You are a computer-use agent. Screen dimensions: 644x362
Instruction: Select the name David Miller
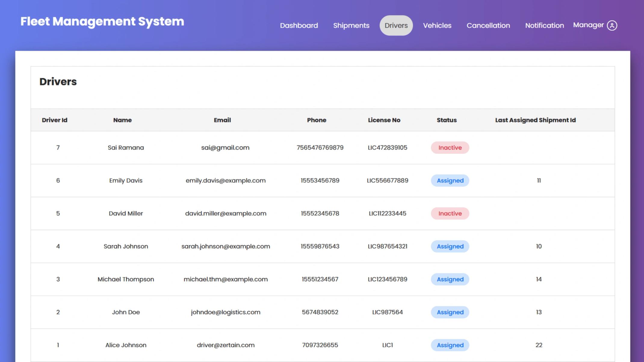tap(126, 213)
